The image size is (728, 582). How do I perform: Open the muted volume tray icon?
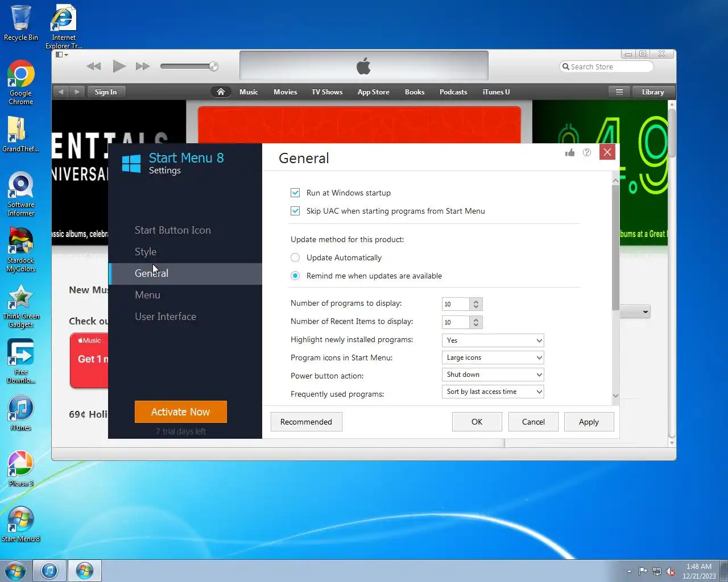(x=671, y=571)
